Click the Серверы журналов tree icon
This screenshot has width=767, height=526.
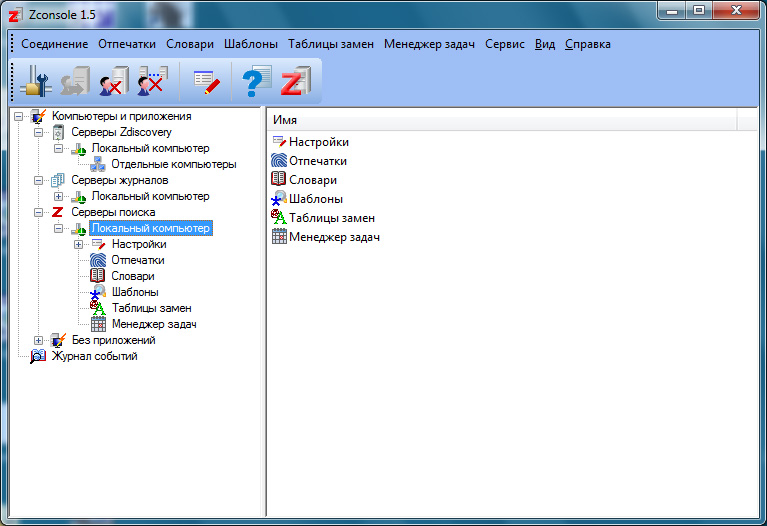coord(58,180)
